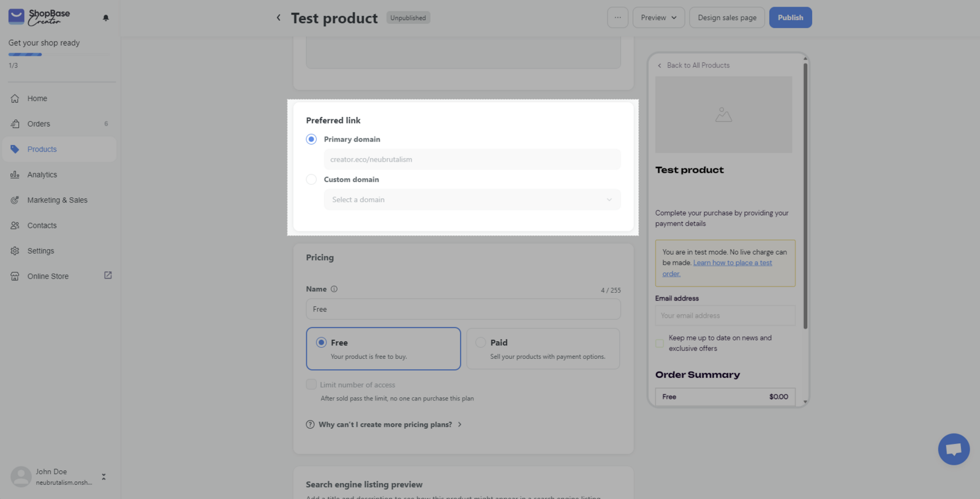Open the Online Store menu item

point(59,276)
